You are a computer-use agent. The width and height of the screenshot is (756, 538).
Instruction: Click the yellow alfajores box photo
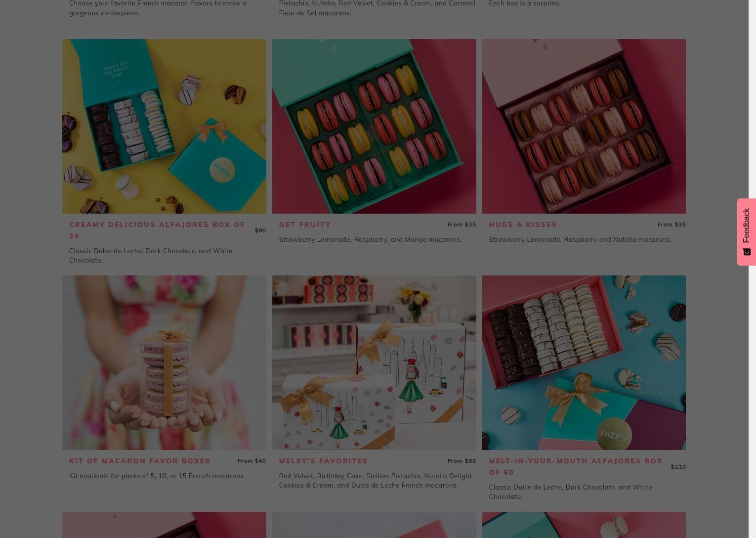[164, 126]
